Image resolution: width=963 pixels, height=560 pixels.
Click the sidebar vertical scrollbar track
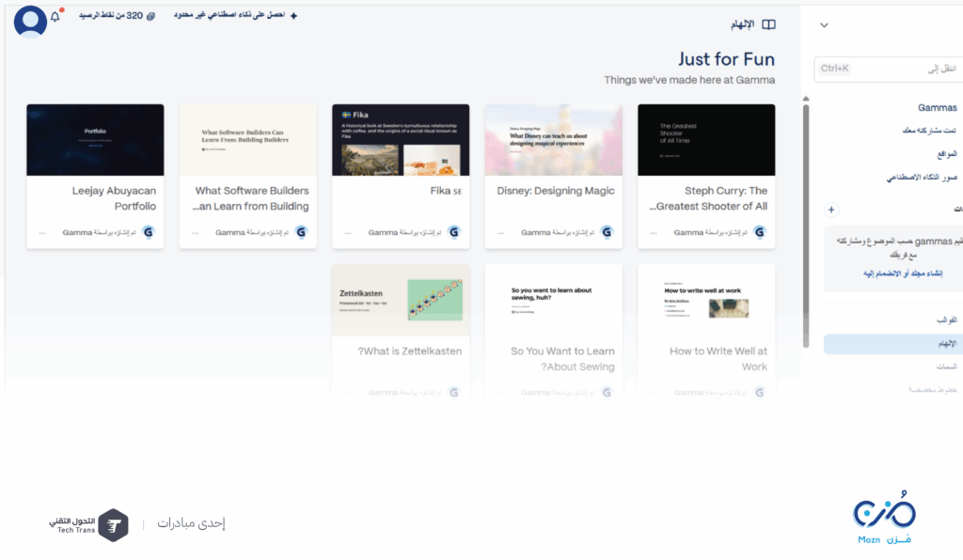point(806,226)
